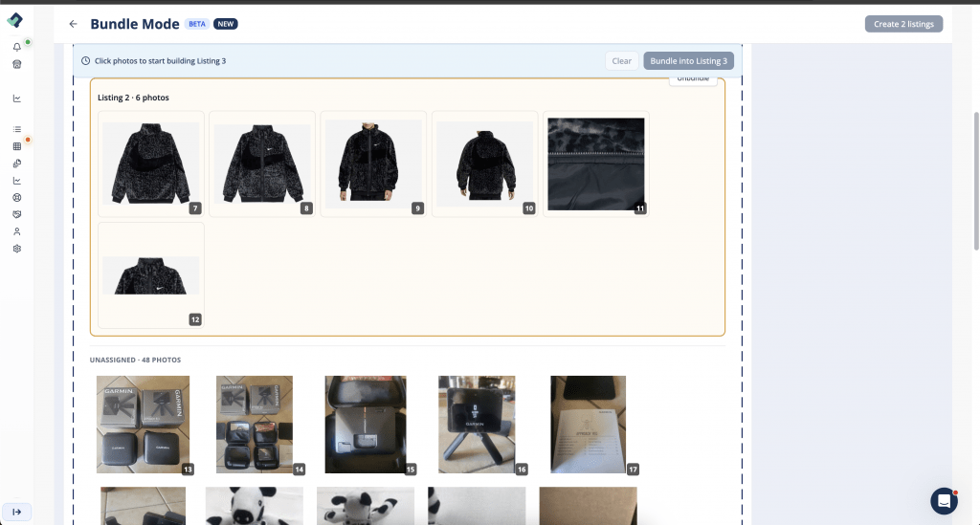
Task: Open the settings gear icon in sidebar
Action: (x=17, y=249)
